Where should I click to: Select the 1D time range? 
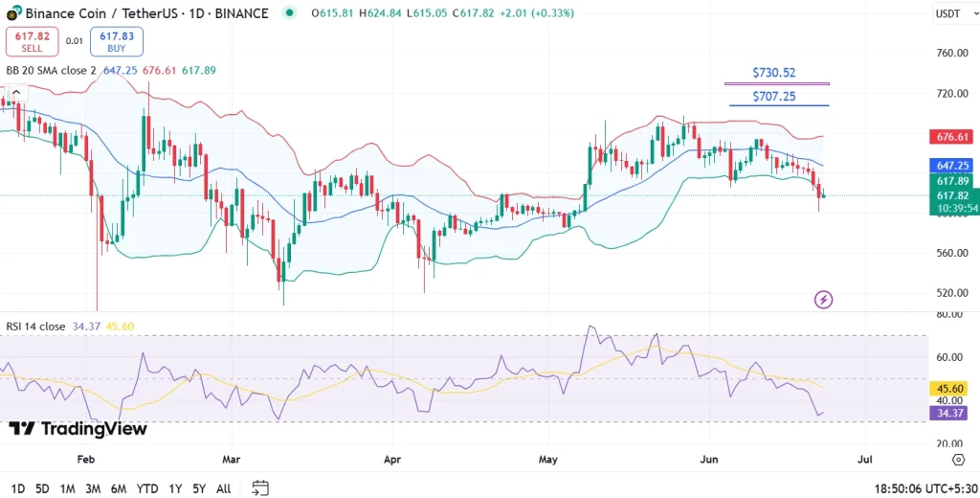19,488
